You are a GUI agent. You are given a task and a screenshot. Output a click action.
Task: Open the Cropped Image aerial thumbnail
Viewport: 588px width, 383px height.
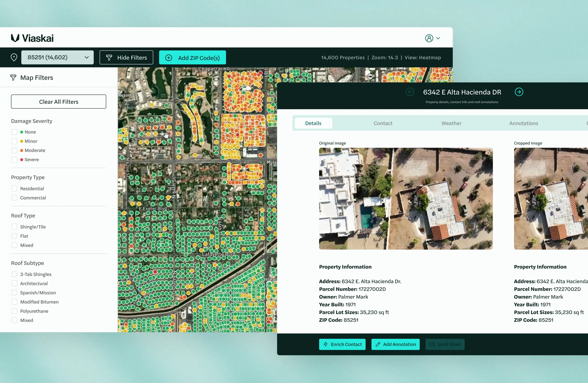click(551, 198)
